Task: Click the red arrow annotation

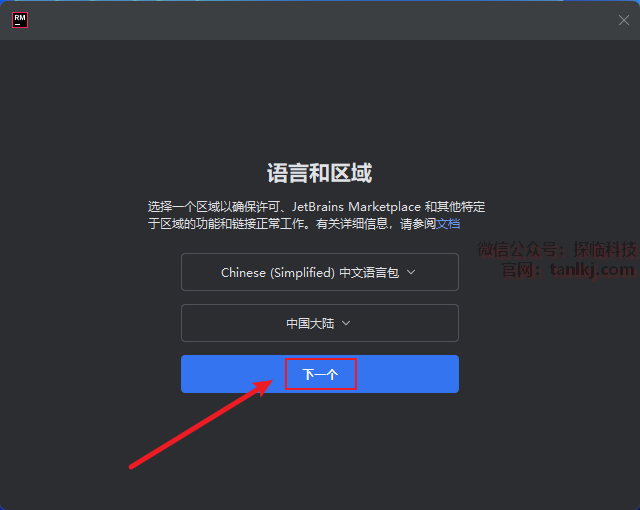Action: coord(201,424)
